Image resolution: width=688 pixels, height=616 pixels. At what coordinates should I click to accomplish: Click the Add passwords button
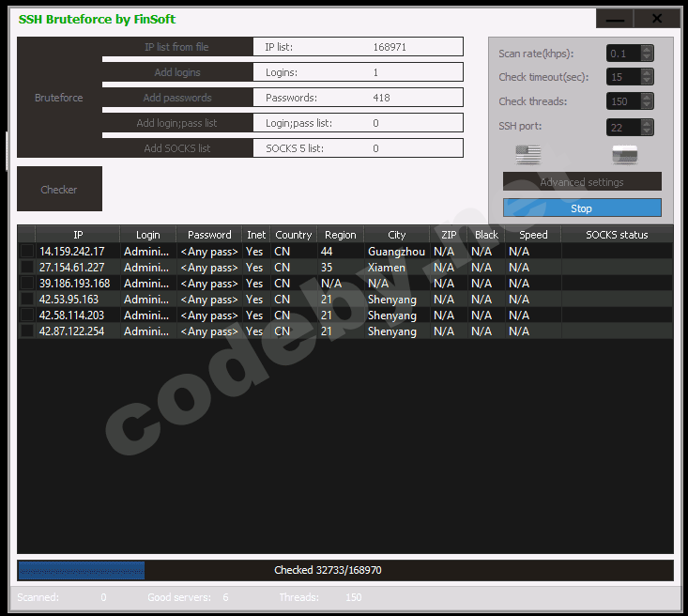177,98
